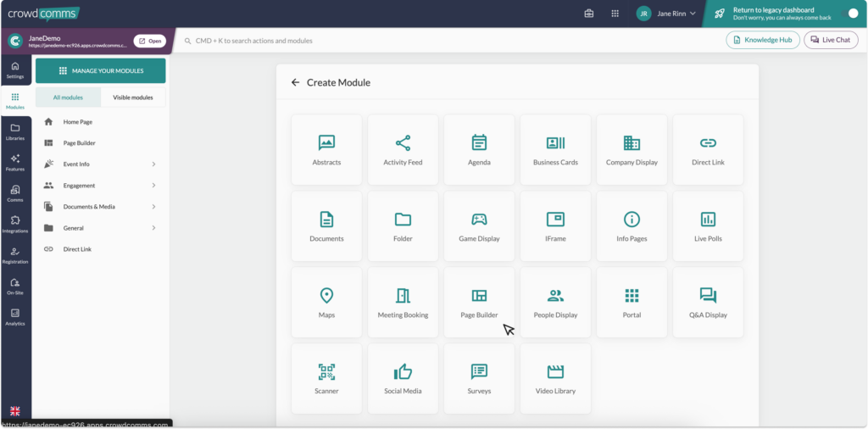Image resolution: width=868 pixels, height=429 pixels.
Task: Open the Live Polls module tile
Action: pyautogui.click(x=708, y=226)
